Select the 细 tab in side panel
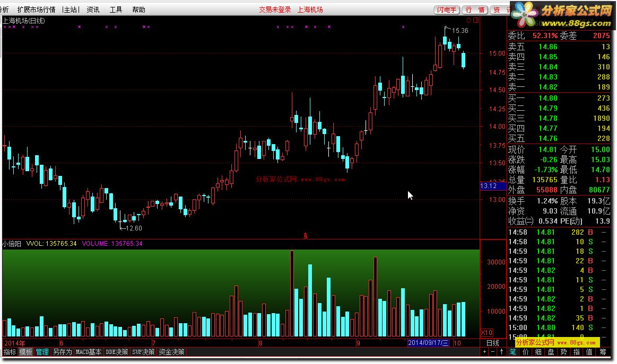The height and width of the screenshot is (364, 617). [538, 352]
